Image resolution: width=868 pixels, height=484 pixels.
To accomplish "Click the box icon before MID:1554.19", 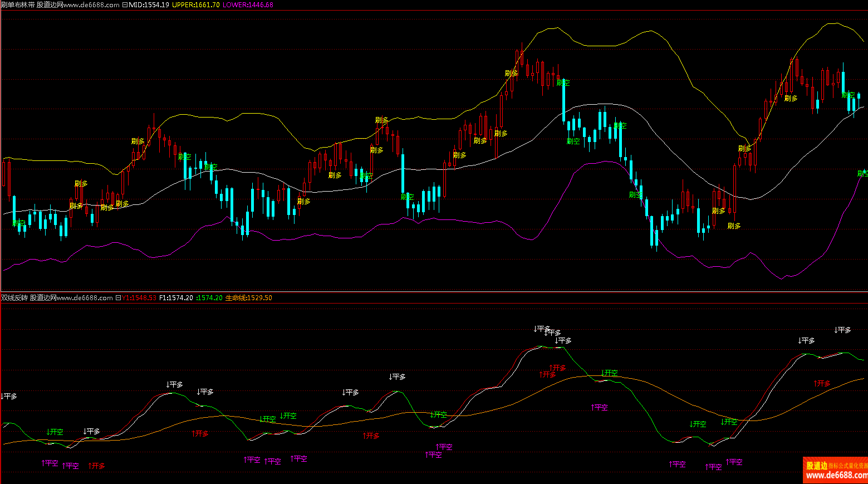I will pyautogui.click(x=125, y=5).
